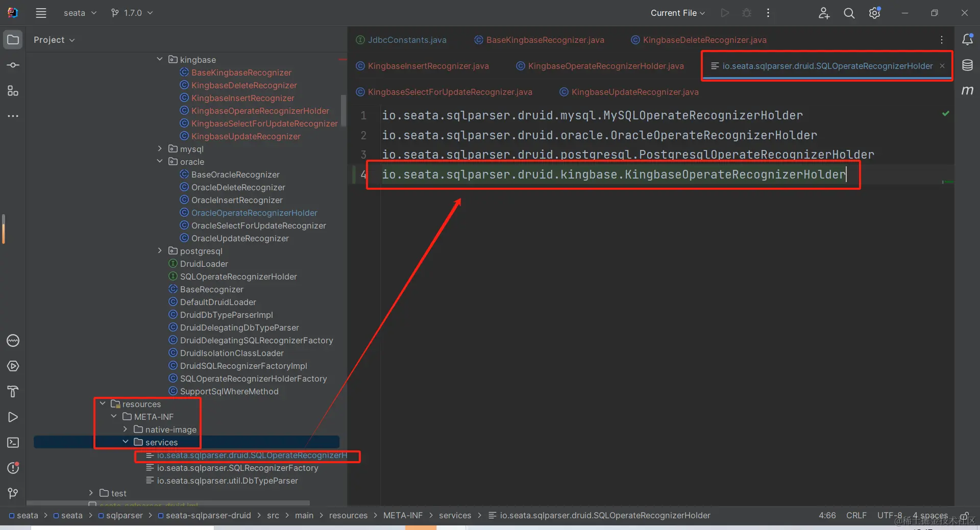Open the Current File run configuration dropdown
Viewport: 980px width, 530px height.
pos(678,13)
